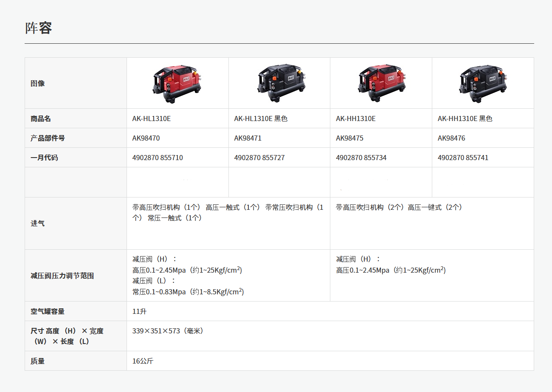Viewport: 552px width, 392px height.
Task: Click the black AK-HH1310E 黑色 compressor image
Action: point(483,83)
